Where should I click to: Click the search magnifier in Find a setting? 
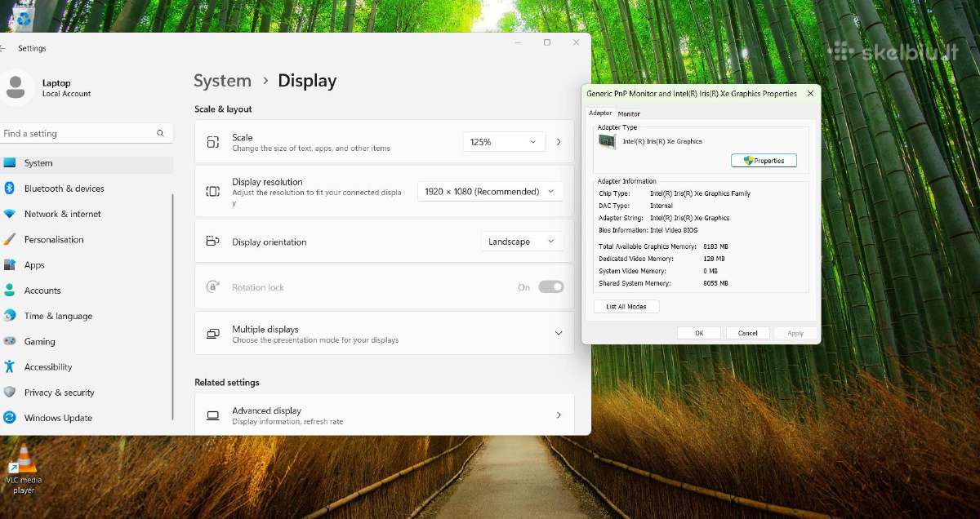coord(161,133)
